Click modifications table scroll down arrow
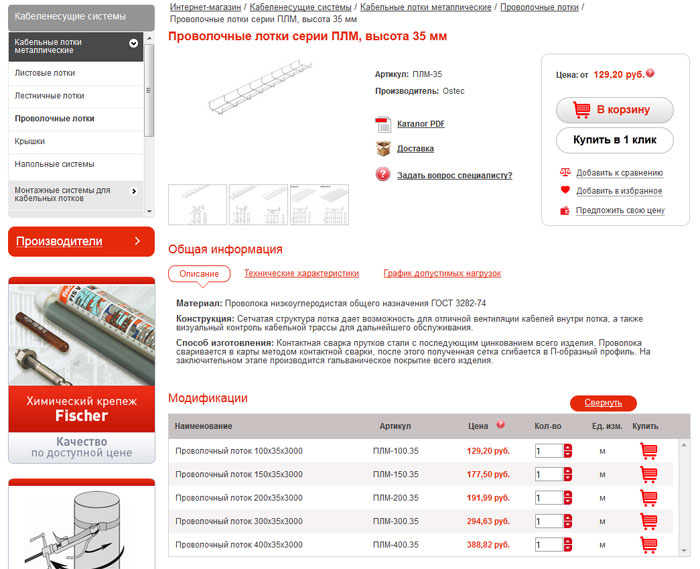 [683, 551]
